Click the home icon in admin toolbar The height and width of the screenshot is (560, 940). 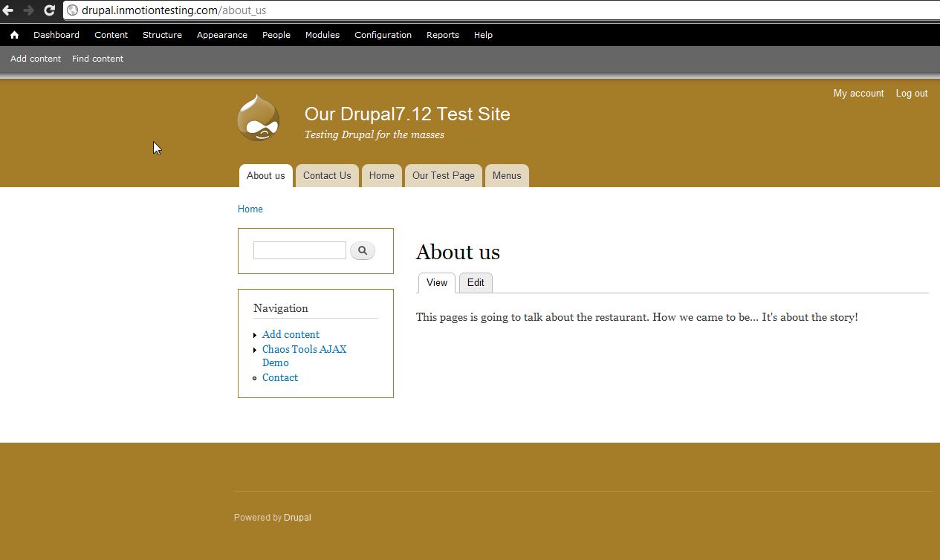coord(14,35)
